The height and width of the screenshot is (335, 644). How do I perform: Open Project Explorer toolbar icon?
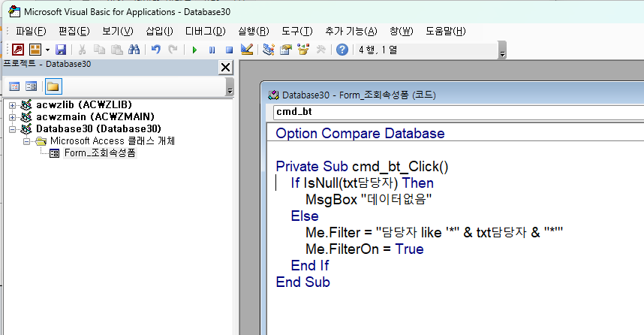pos(269,50)
